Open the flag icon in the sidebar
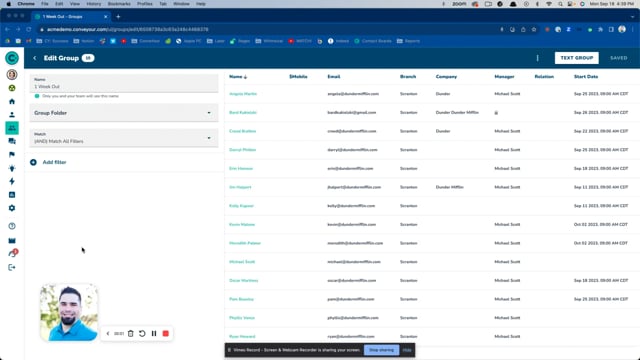The image size is (640, 360). tap(12, 154)
